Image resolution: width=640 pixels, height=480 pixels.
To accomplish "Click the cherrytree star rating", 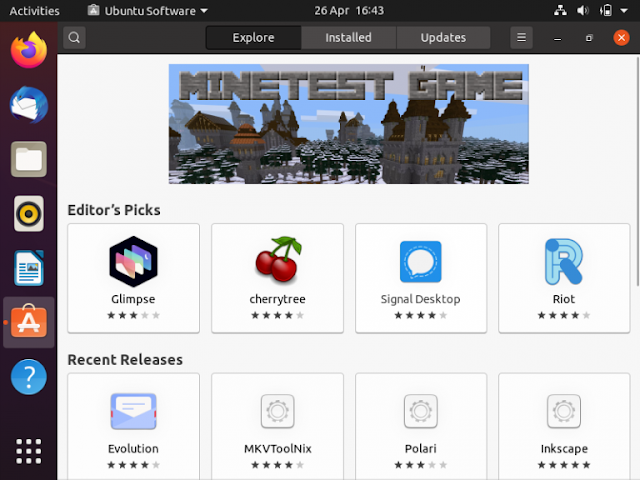I will click(278, 315).
